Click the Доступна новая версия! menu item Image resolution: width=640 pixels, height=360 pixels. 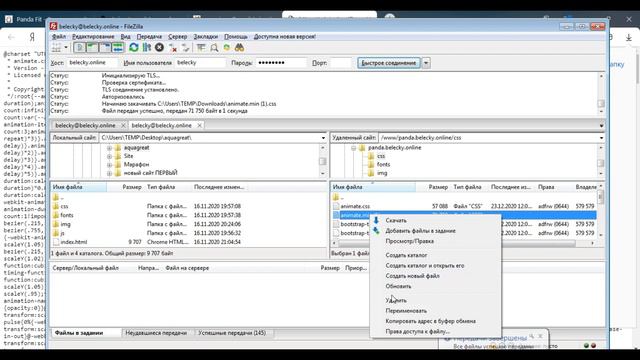284,37
